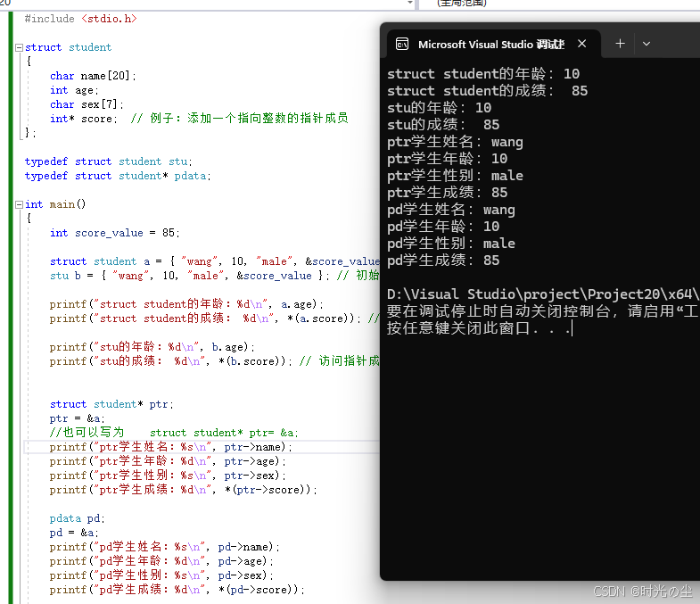Click console output 'ptr学生成绩: 85'
This screenshot has height=604, width=700.
coord(448,193)
